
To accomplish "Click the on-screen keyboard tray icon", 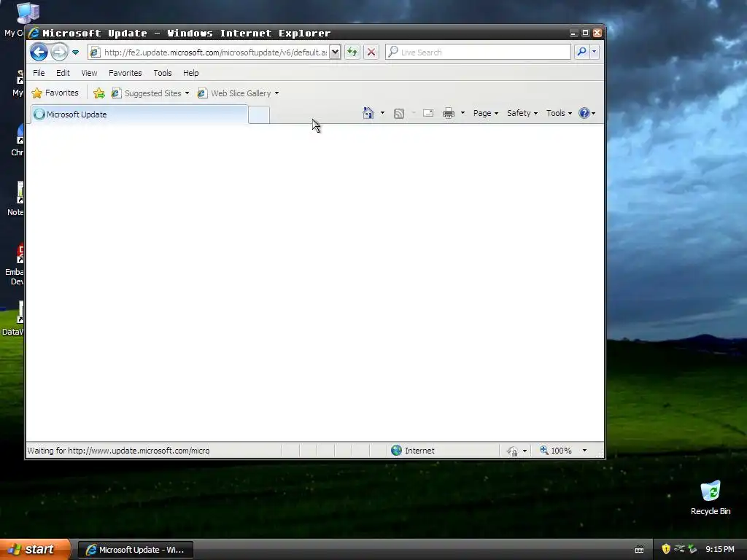I will click(x=639, y=550).
